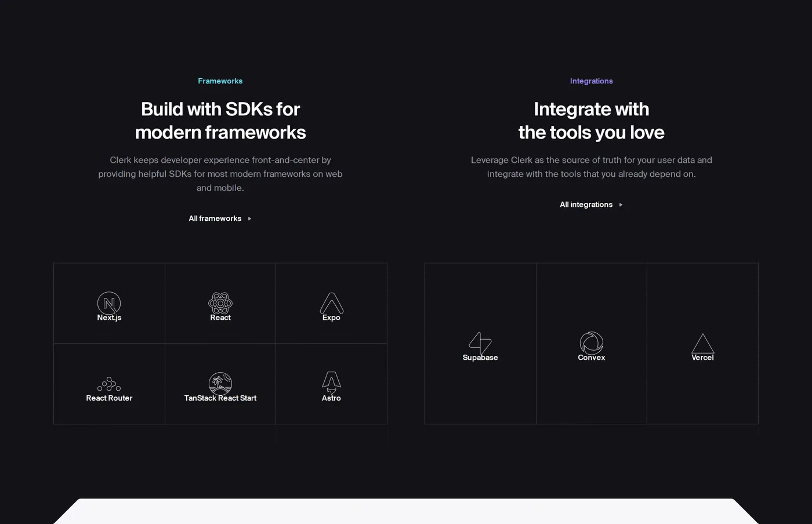Image resolution: width=812 pixels, height=524 pixels.
Task: Select the Convex logo icon
Action: tap(592, 343)
